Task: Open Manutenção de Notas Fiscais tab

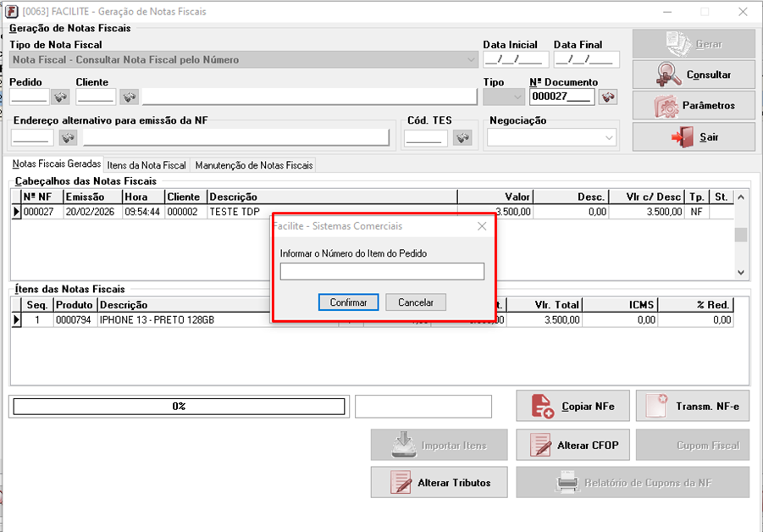Action: pyautogui.click(x=253, y=165)
